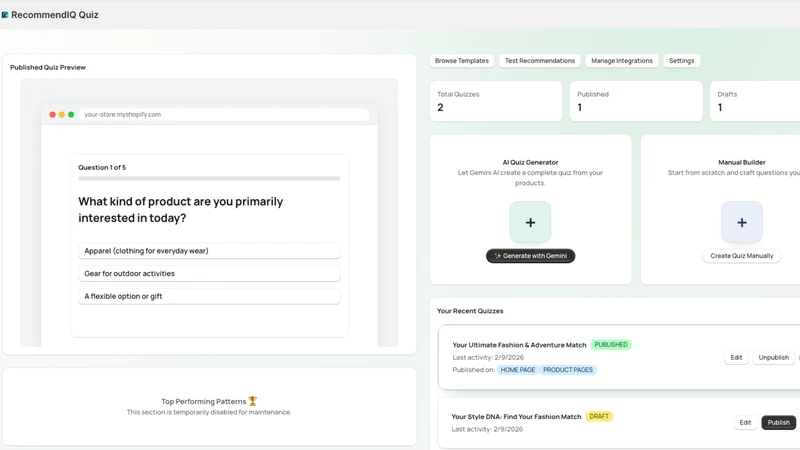Click the blue plus icon under Manual Builder
The image size is (800, 450).
pyautogui.click(x=742, y=222)
